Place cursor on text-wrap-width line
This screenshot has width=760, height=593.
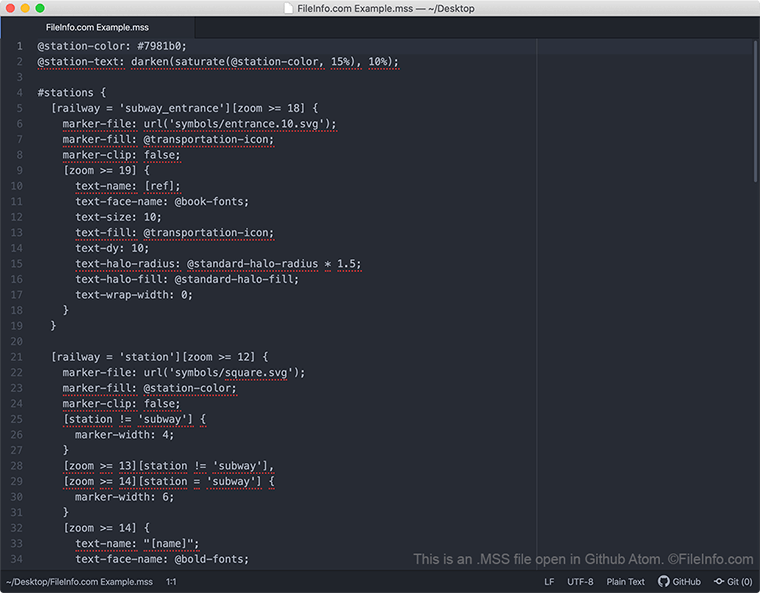[x=133, y=294]
